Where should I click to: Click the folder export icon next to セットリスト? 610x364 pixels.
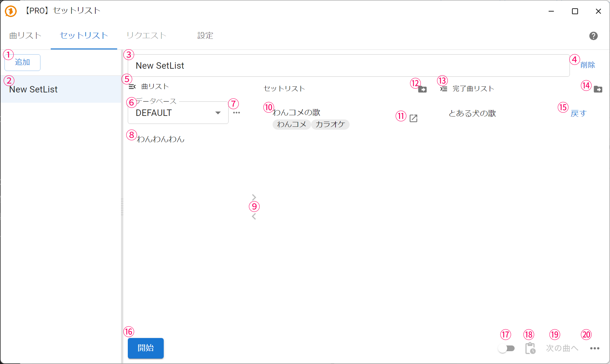(423, 90)
